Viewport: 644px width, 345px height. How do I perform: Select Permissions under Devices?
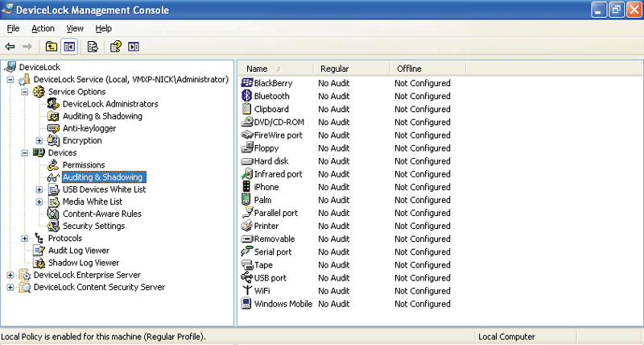(84, 165)
